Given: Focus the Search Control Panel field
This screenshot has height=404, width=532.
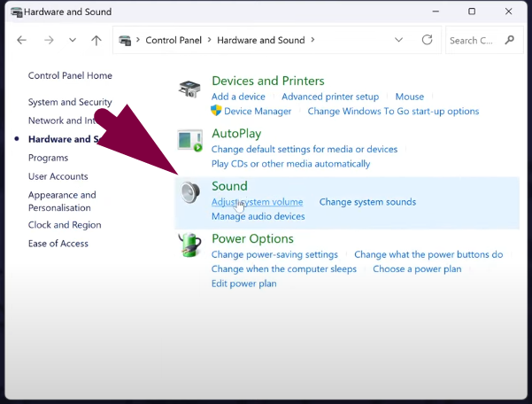Looking at the screenshot, I should [484, 40].
